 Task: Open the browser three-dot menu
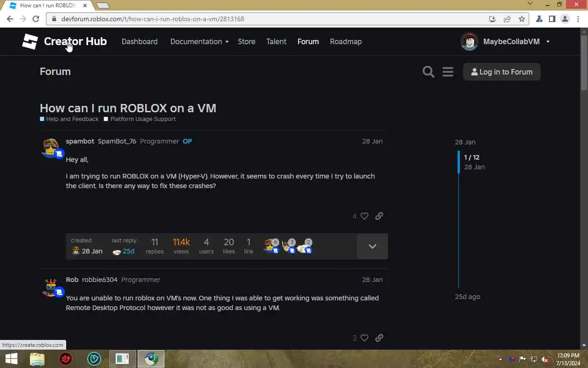point(578,19)
